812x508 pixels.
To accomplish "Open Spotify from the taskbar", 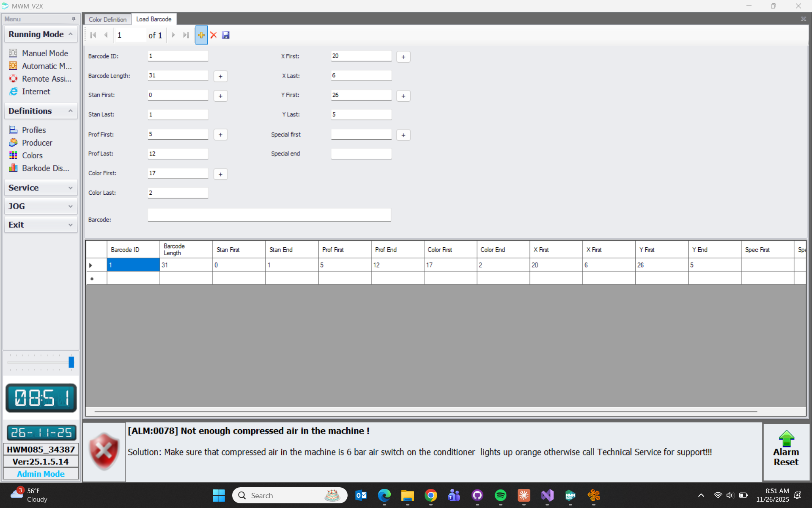I will pos(500,495).
